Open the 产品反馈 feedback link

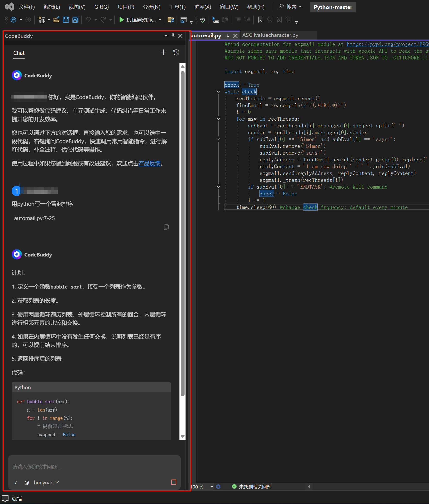click(149, 163)
